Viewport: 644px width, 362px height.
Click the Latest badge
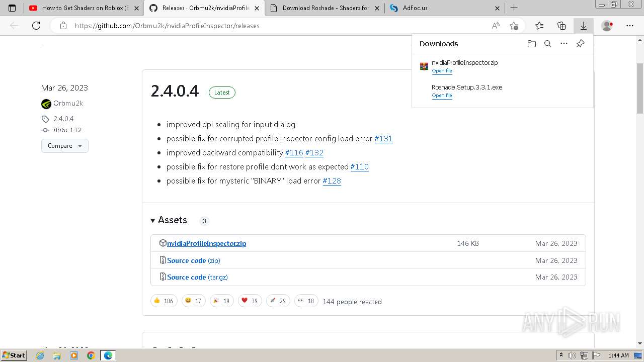222,93
